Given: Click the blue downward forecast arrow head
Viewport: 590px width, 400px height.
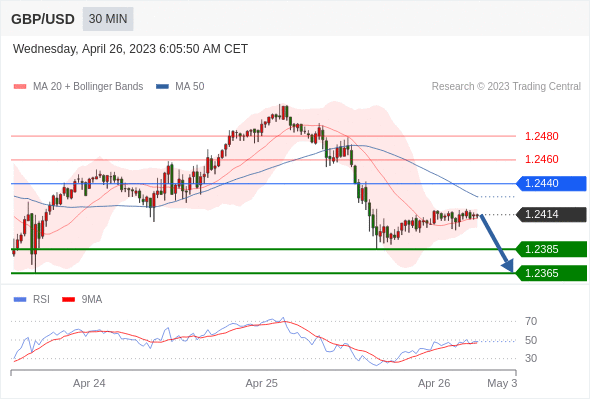Looking at the screenshot, I should click(508, 265).
